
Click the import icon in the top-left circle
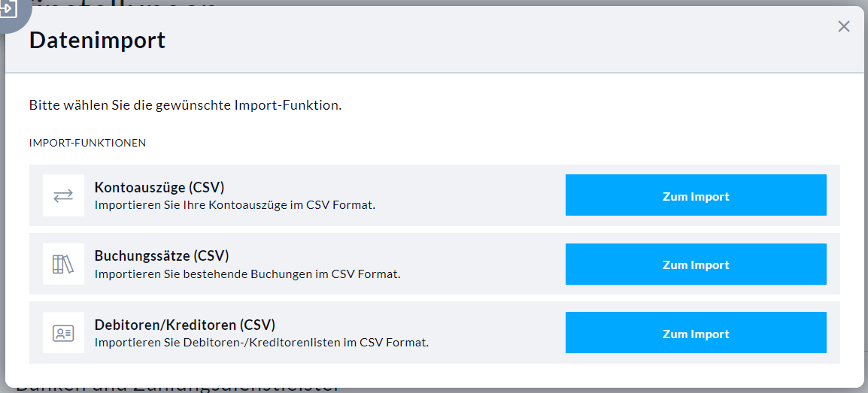click(11, 11)
